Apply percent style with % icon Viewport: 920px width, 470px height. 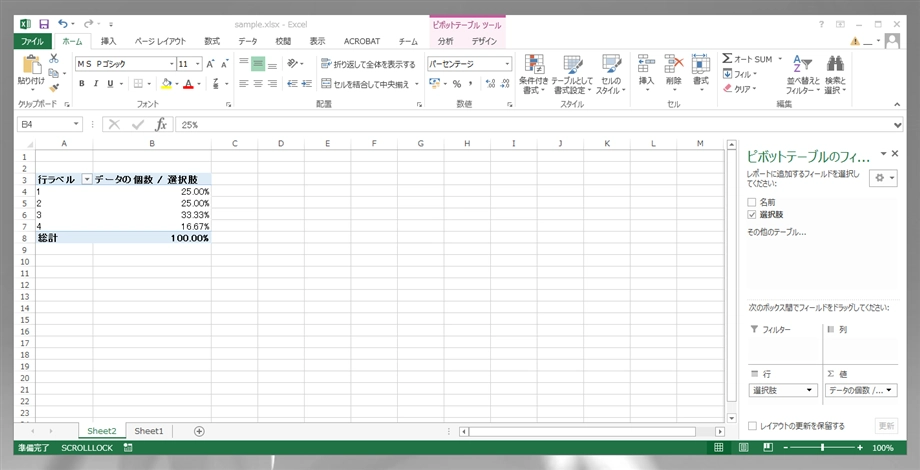coord(456,84)
